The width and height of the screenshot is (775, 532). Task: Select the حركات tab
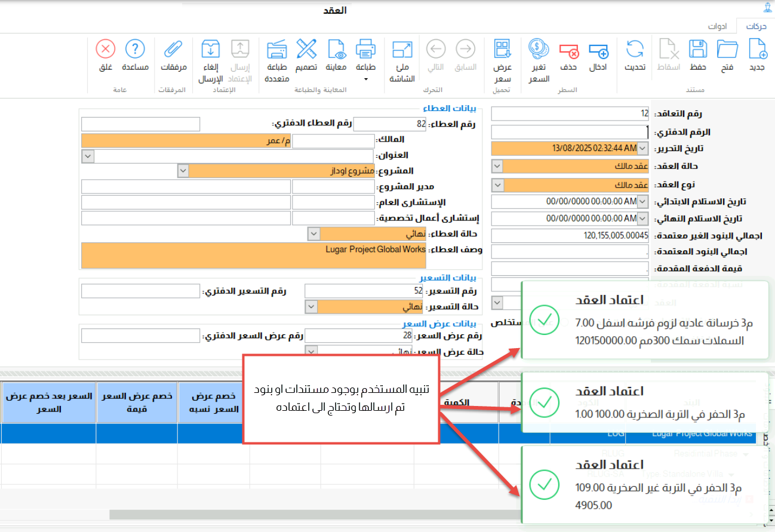pos(756,26)
